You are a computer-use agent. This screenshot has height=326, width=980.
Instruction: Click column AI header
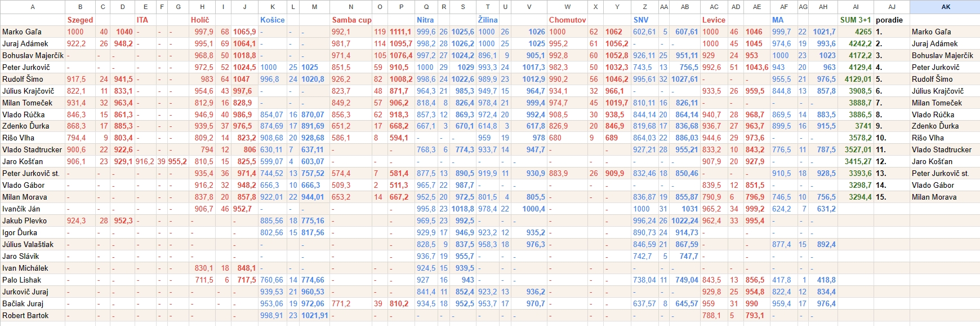click(856, 7)
